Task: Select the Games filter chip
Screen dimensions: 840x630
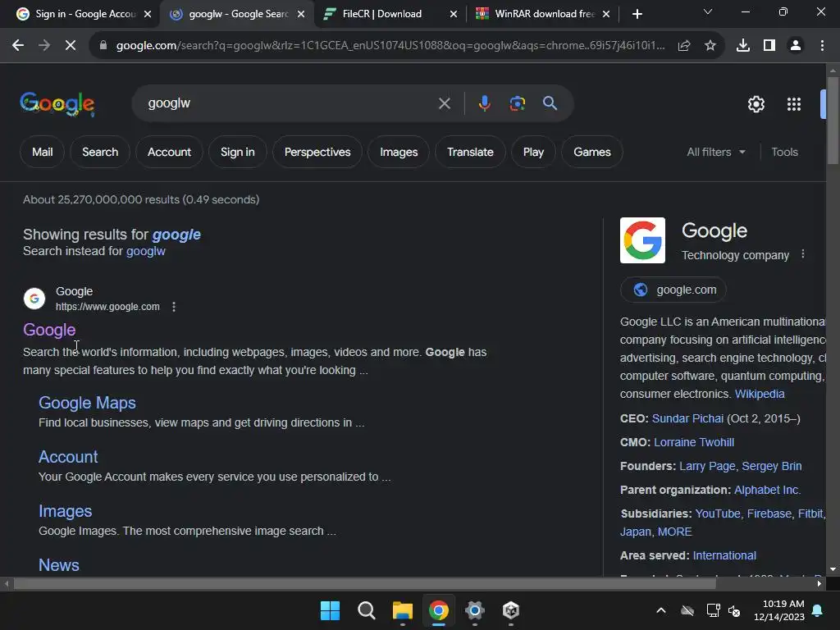Action: pos(592,152)
